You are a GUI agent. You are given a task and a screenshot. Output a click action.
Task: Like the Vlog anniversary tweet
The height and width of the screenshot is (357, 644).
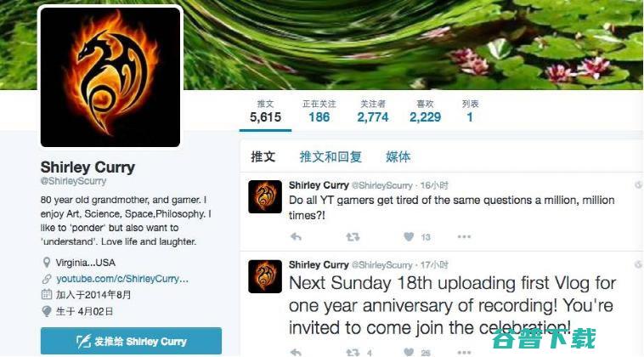point(409,352)
